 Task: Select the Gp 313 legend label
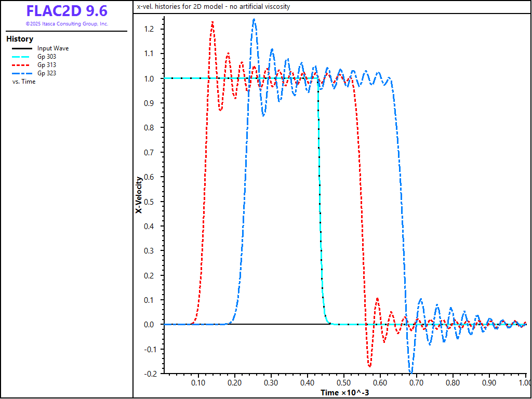pyautogui.click(x=46, y=65)
